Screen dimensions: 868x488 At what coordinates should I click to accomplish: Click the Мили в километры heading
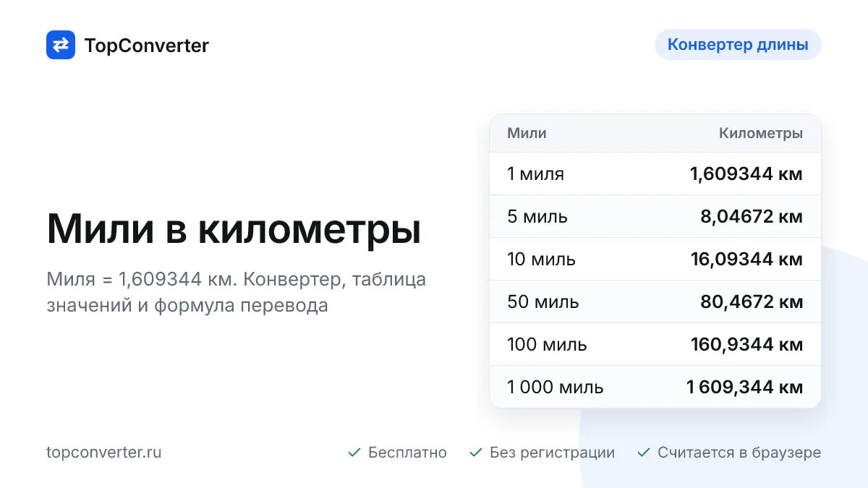click(x=234, y=230)
